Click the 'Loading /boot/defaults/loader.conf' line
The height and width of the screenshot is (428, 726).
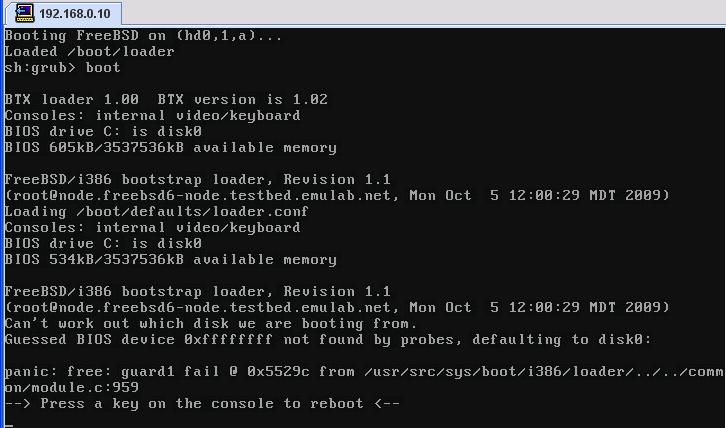[x=156, y=212]
